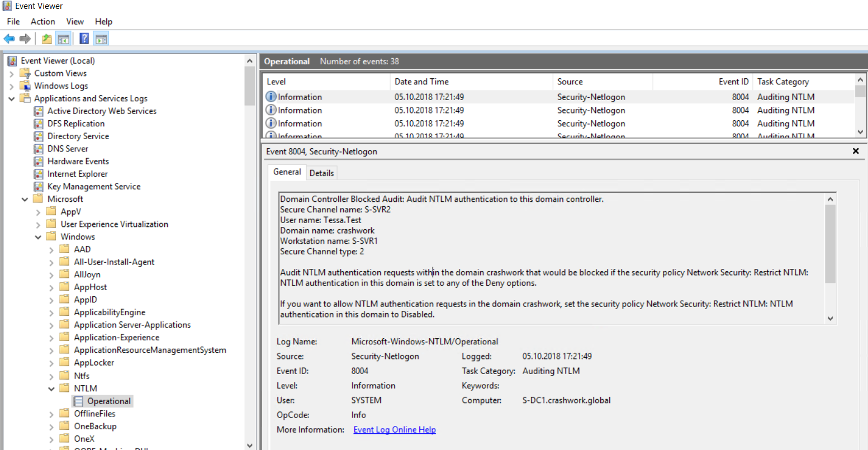Image resolution: width=868 pixels, height=450 pixels.
Task: Click the Operational log icon under NTLM
Action: [x=79, y=401]
